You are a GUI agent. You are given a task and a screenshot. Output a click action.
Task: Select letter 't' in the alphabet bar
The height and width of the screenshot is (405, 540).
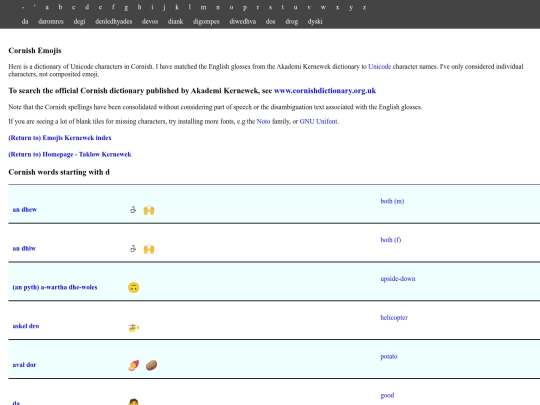283,7
